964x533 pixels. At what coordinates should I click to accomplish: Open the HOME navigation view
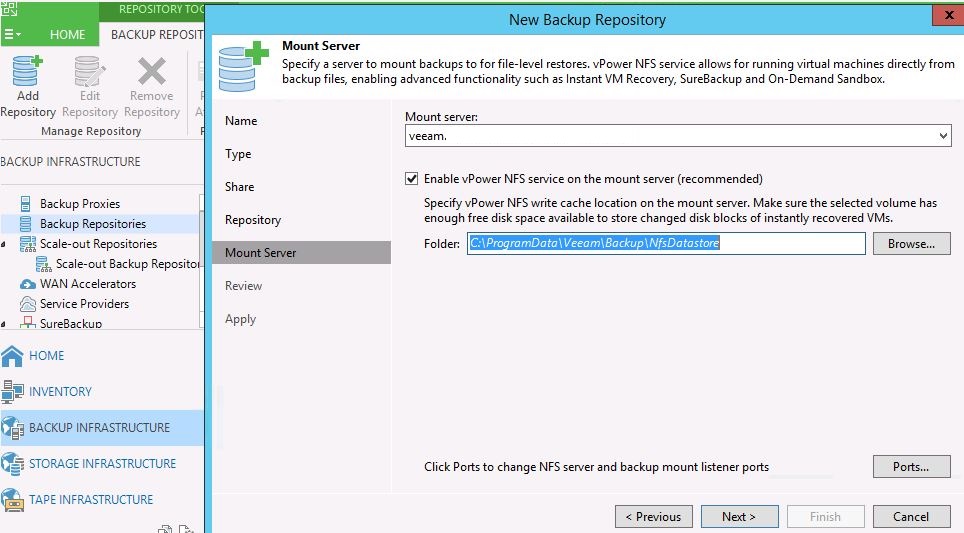coord(47,355)
